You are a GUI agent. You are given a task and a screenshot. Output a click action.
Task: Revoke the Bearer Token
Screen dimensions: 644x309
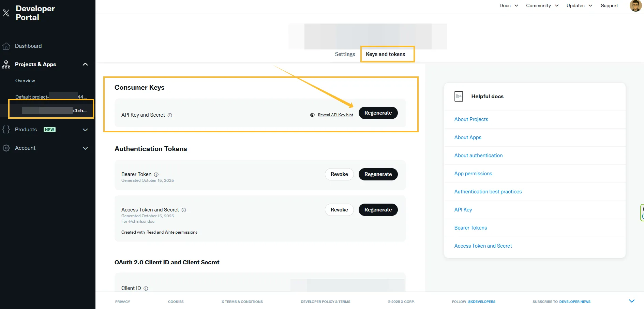click(339, 174)
